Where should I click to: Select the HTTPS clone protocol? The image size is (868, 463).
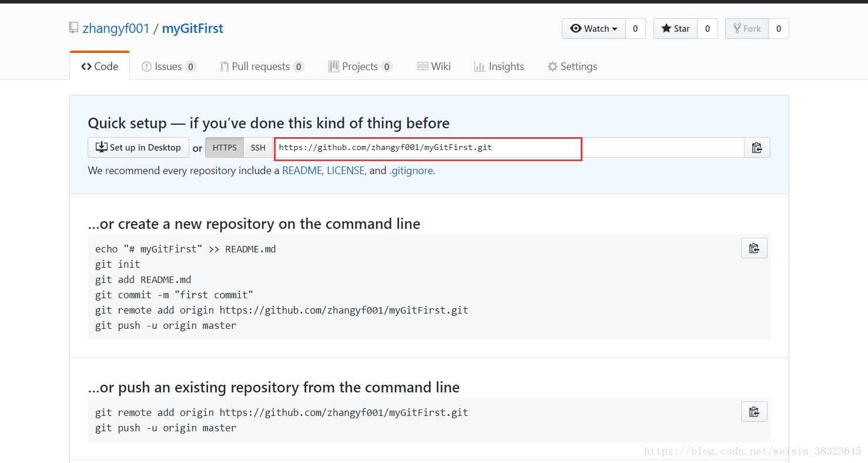[x=224, y=148]
